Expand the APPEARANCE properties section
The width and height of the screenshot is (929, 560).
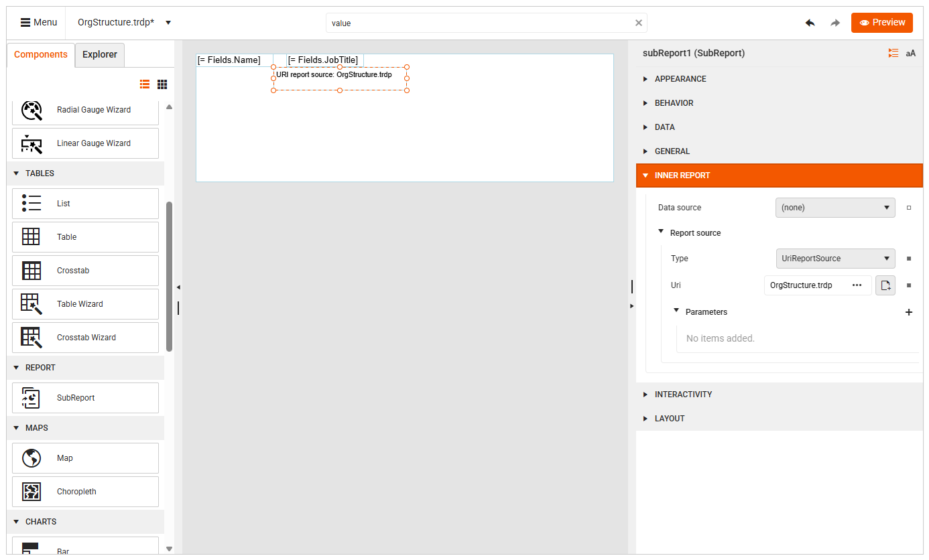[780, 79]
